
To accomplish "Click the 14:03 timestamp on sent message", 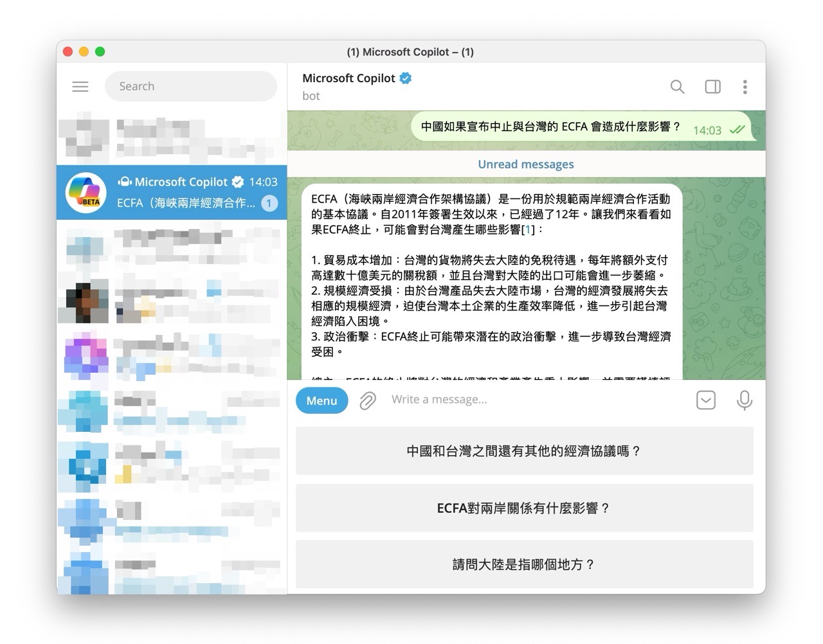I will [x=707, y=130].
